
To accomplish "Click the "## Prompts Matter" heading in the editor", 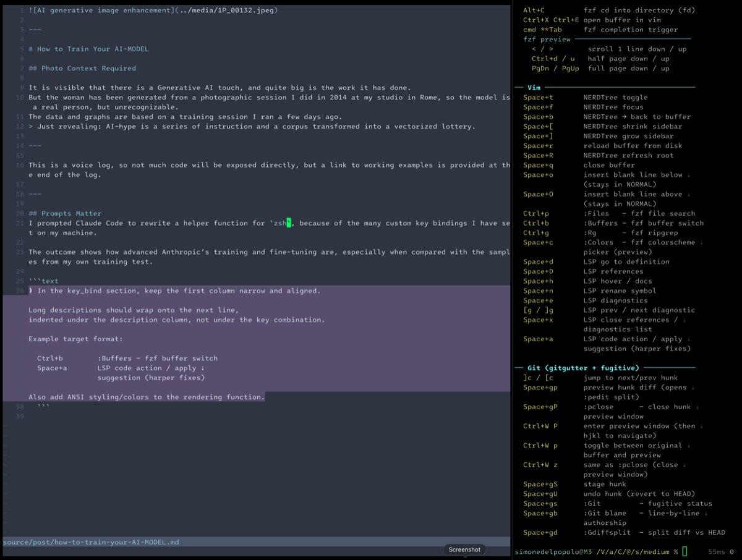I will coord(65,213).
